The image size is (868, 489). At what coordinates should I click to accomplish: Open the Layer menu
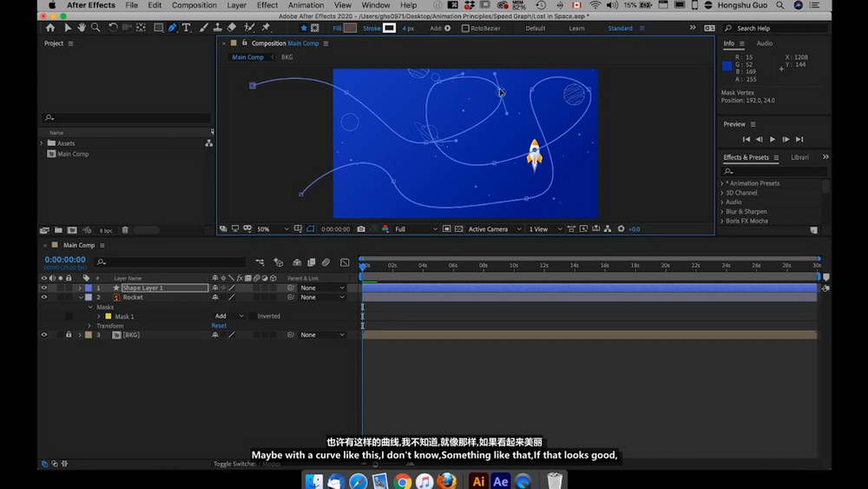tap(236, 5)
